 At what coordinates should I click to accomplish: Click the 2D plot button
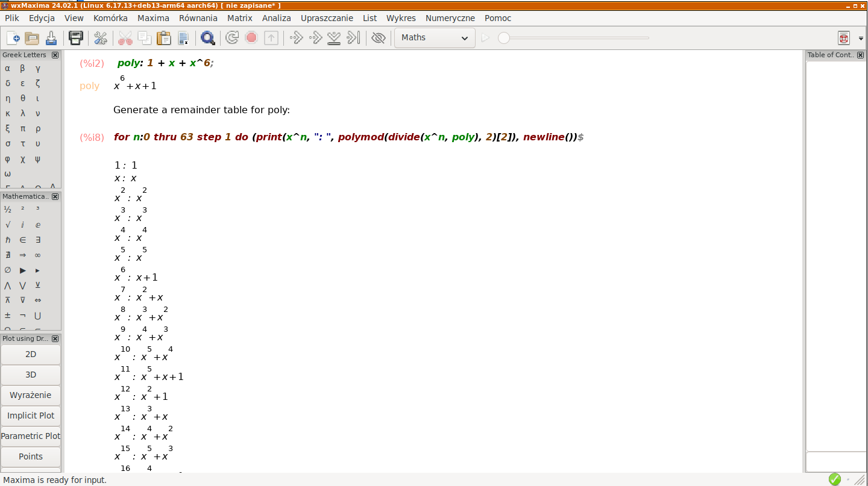31,354
